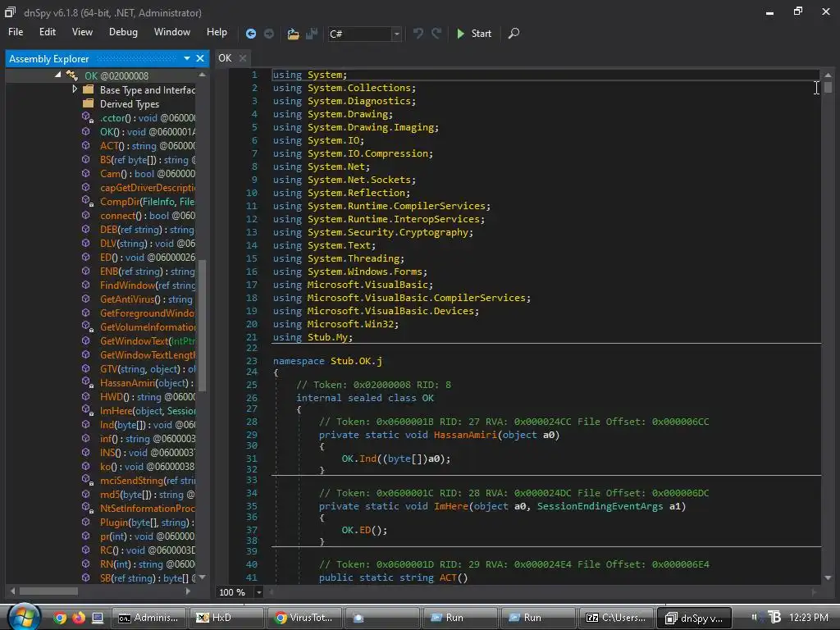Image resolution: width=840 pixels, height=630 pixels.
Task: Open the View menu
Action: point(82,32)
